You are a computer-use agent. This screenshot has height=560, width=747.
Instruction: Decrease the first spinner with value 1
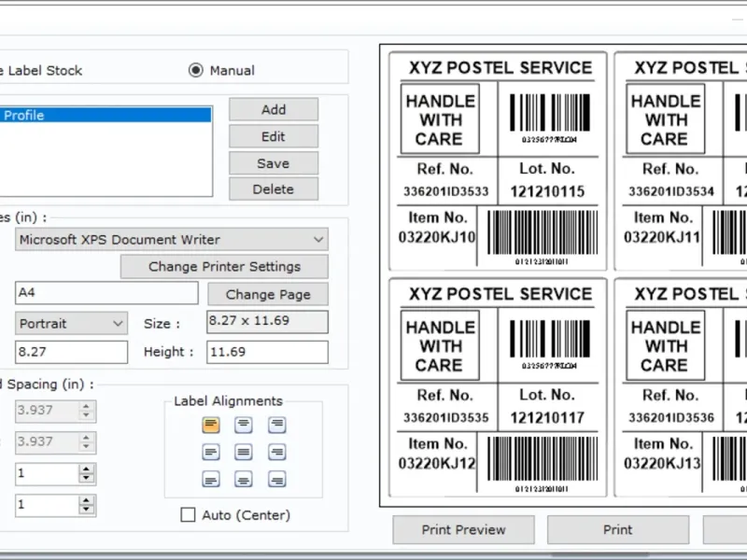[x=86, y=479]
